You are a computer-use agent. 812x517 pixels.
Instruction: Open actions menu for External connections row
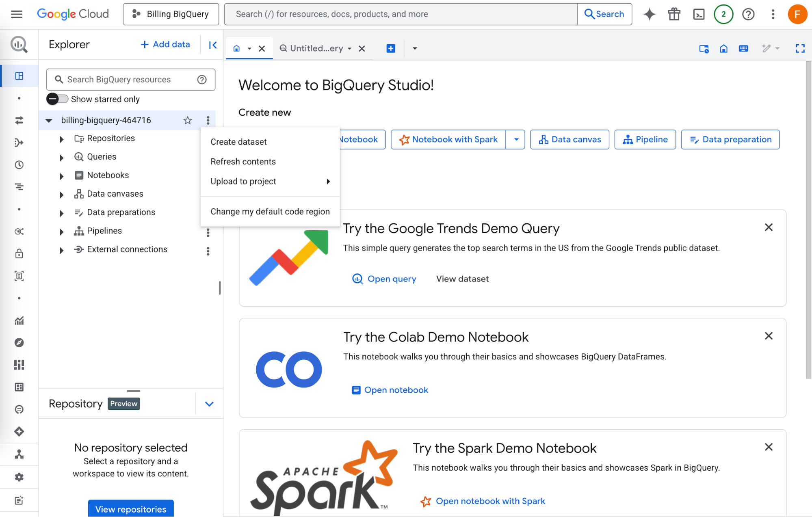pos(208,251)
